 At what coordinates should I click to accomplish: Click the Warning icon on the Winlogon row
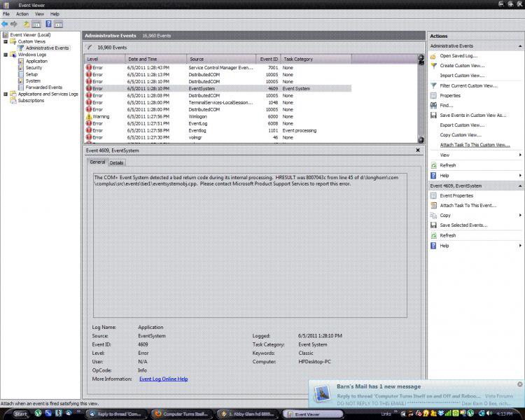(89, 117)
